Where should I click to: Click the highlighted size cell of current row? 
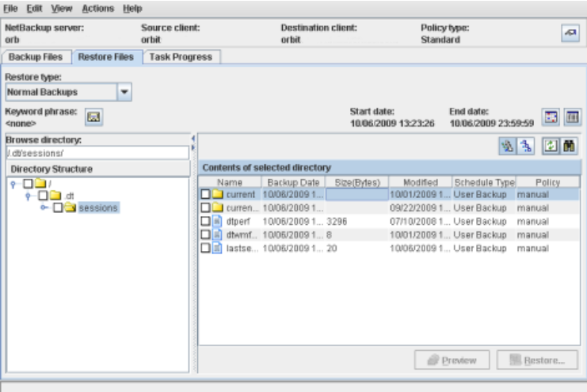tap(356, 194)
